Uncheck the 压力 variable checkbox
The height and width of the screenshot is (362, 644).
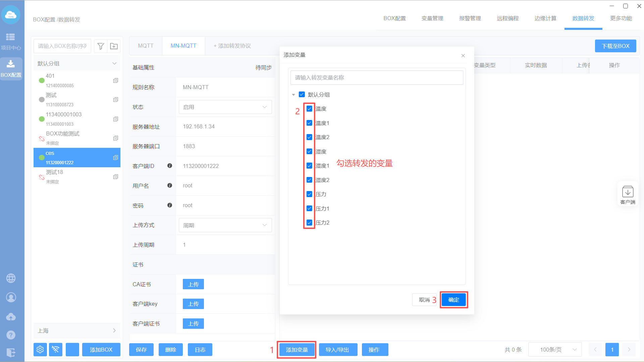click(x=309, y=194)
